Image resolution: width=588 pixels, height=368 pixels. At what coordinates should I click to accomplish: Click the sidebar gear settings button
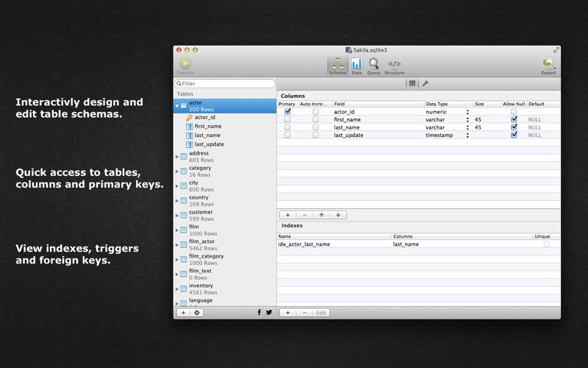197,312
